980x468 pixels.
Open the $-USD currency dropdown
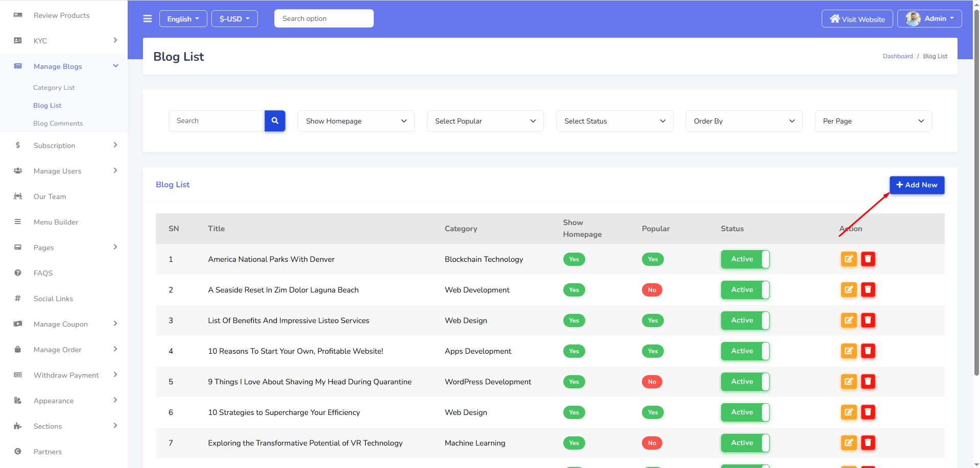(234, 19)
